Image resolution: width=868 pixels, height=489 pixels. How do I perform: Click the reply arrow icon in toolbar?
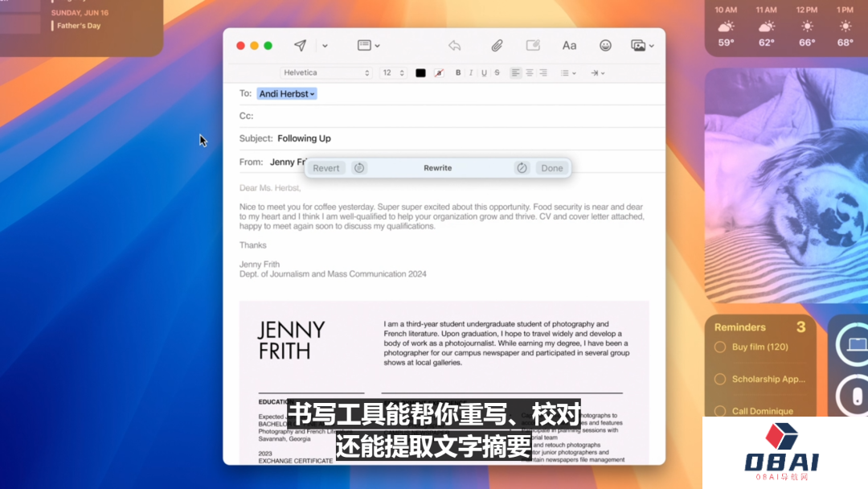pos(455,46)
